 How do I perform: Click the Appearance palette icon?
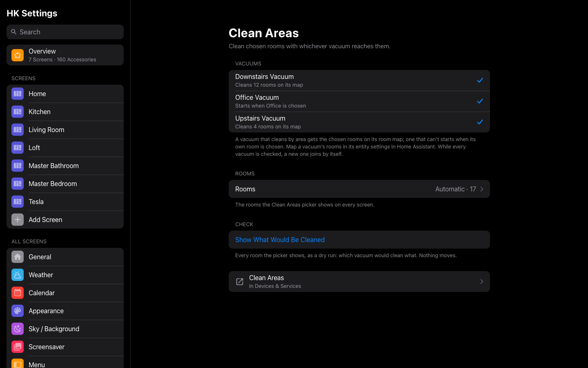click(x=18, y=311)
